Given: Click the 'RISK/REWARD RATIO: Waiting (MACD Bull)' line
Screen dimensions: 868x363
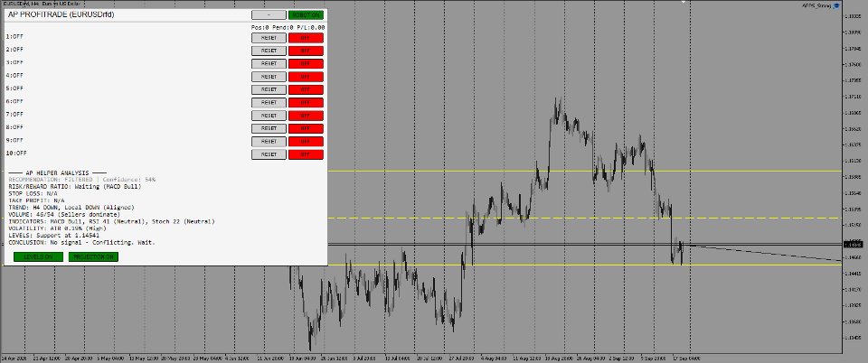Looking at the screenshot, I should 75,187.
